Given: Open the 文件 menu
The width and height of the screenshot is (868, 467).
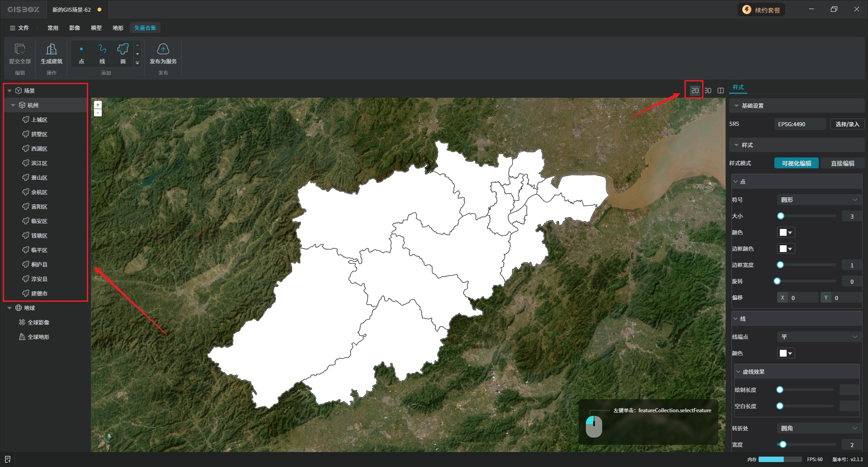Looking at the screenshot, I should point(19,28).
